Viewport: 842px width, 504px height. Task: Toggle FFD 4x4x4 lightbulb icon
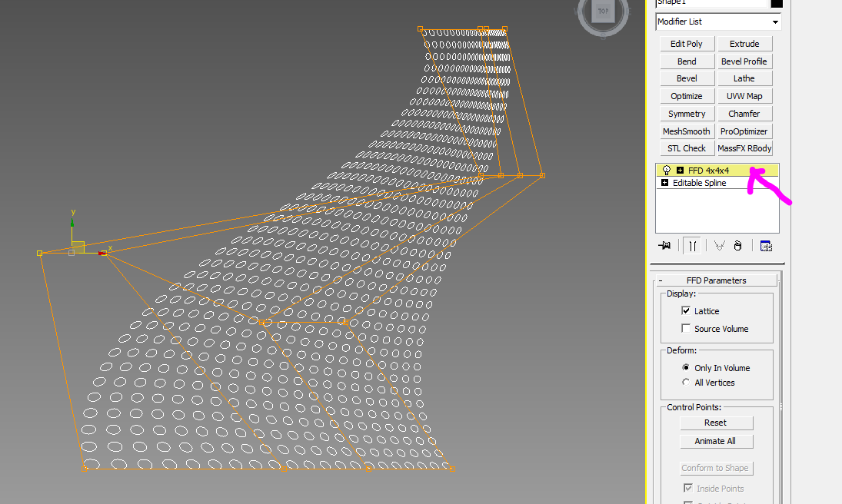tap(667, 171)
